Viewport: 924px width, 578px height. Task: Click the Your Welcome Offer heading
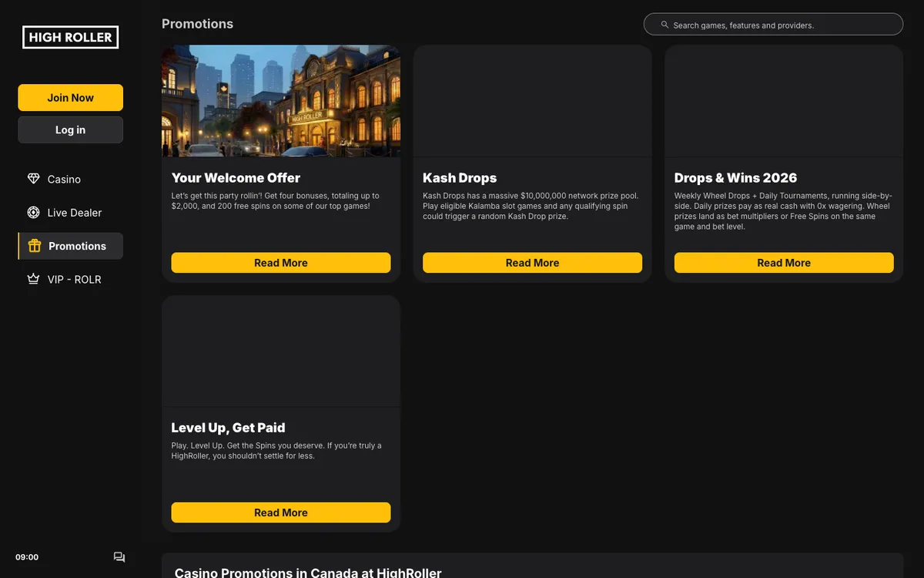coord(236,177)
